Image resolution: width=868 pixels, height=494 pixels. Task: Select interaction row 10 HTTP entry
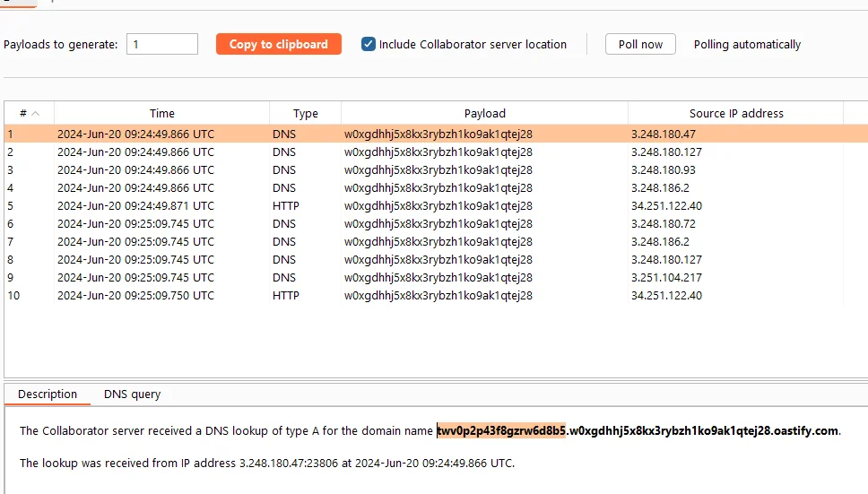point(424,295)
